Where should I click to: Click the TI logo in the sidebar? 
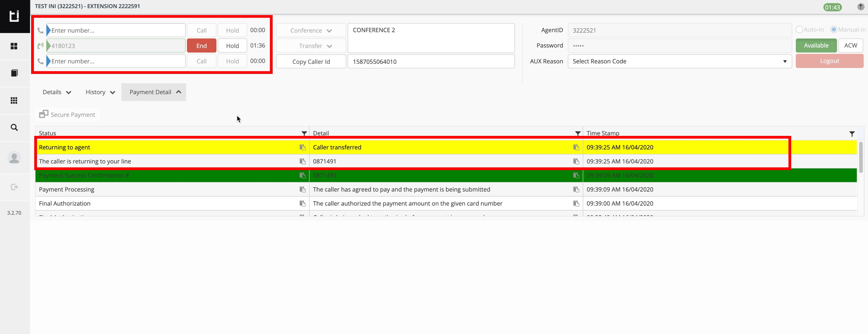click(x=14, y=16)
